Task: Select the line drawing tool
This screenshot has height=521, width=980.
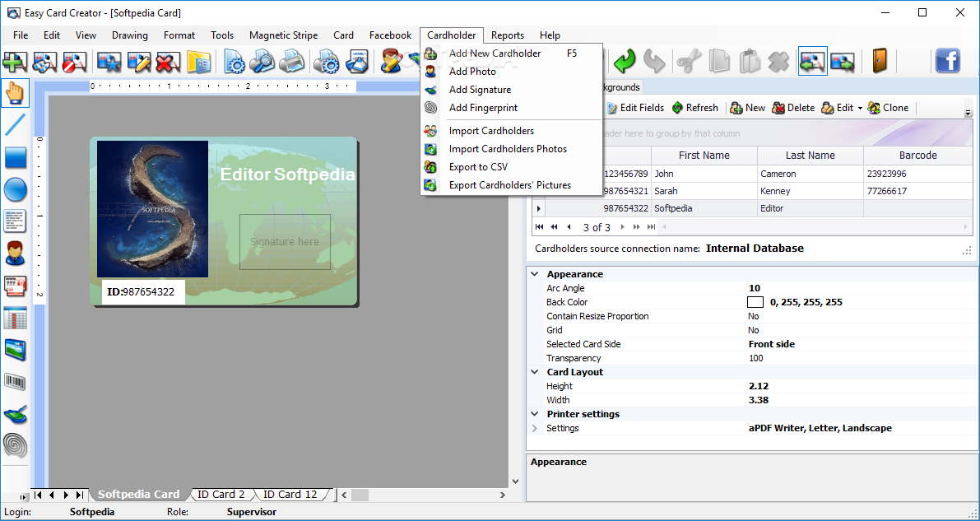Action: (15, 125)
